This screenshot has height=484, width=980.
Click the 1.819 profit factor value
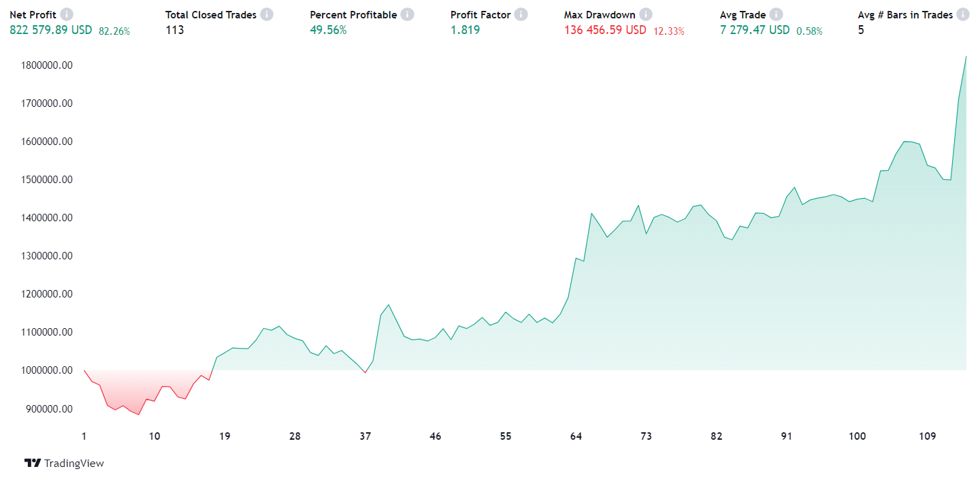coord(465,30)
